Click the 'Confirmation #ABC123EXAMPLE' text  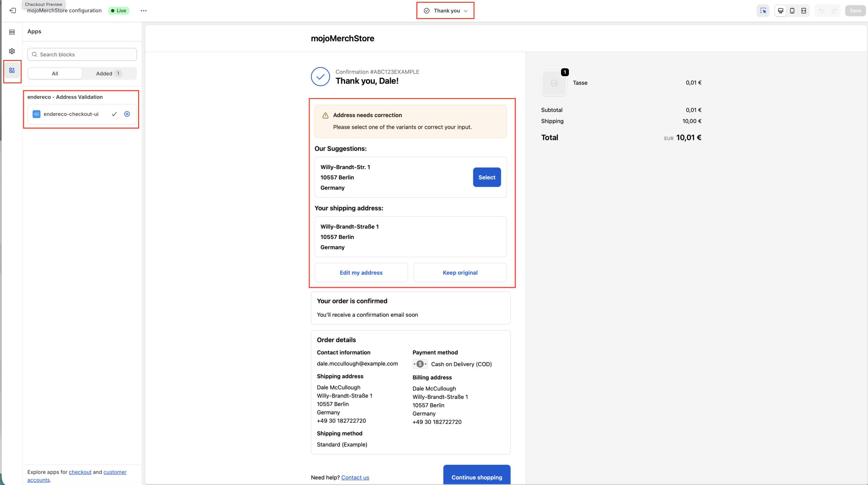(377, 72)
